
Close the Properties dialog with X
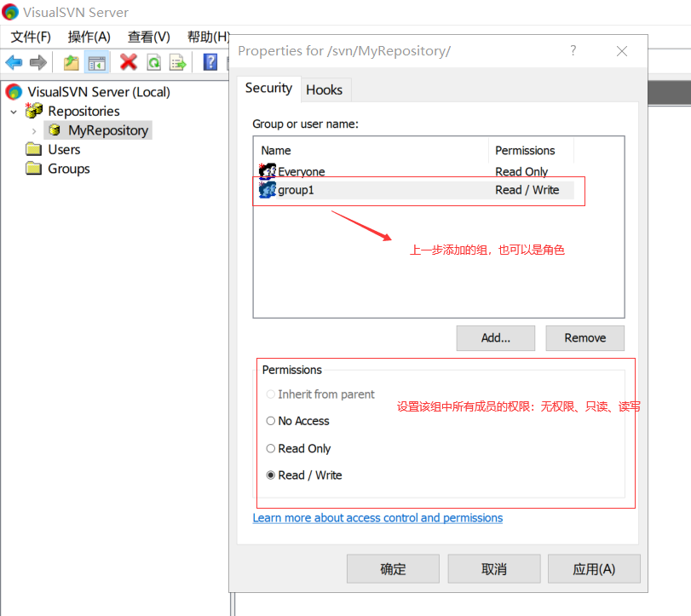point(622,51)
